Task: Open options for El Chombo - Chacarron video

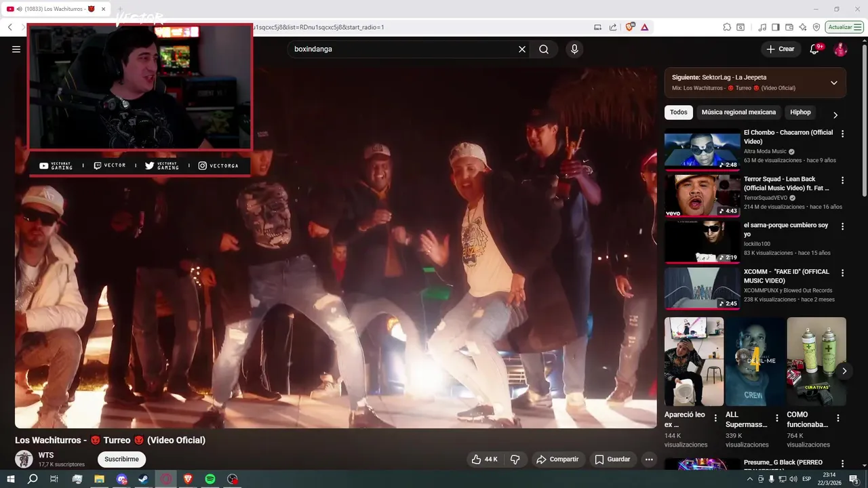Action: 843,134
